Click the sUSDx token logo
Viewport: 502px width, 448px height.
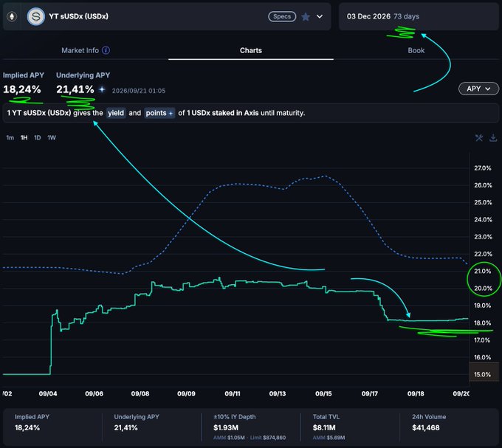click(36, 16)
